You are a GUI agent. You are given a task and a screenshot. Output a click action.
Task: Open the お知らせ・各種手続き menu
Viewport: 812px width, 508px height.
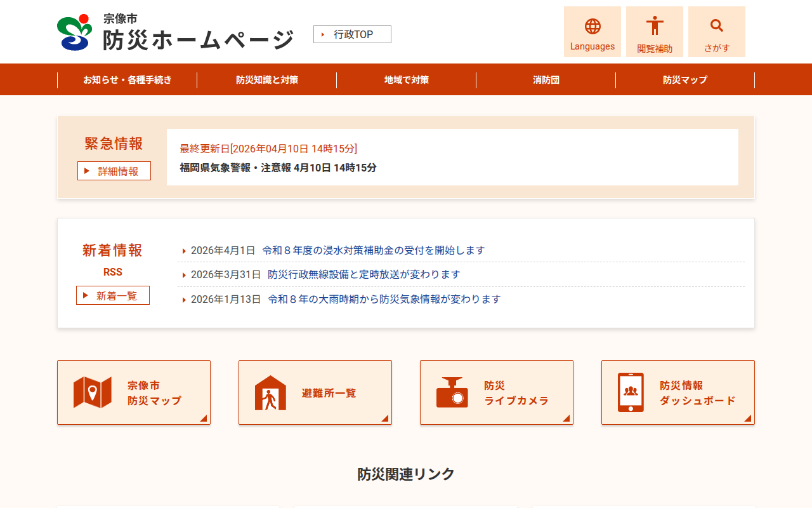click(127, 80)
